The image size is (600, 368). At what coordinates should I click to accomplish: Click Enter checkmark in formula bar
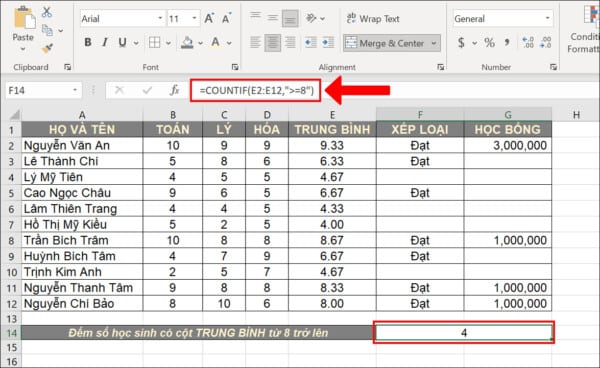[x=147, y=90]
